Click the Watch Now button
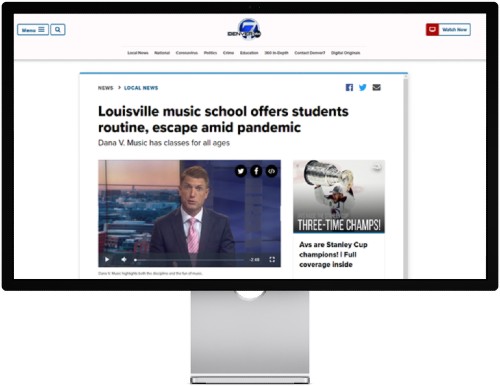The image size is (500, 386). pos(448,29)
